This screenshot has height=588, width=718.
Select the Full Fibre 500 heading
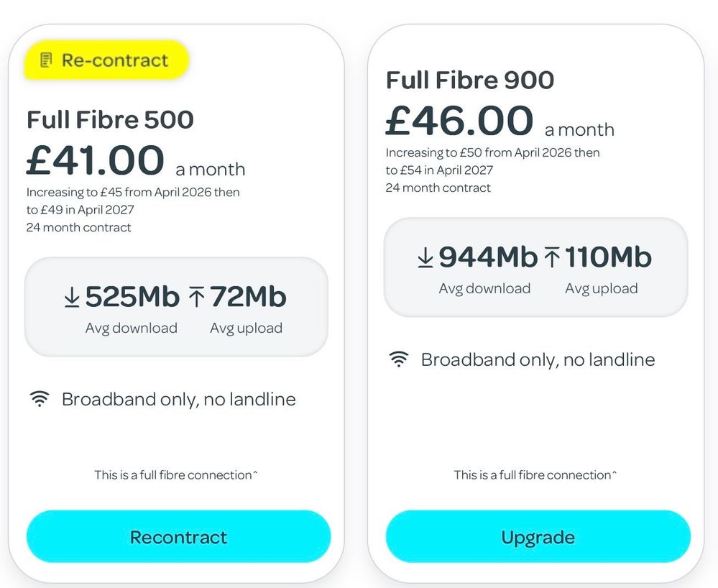pos(110,119)
